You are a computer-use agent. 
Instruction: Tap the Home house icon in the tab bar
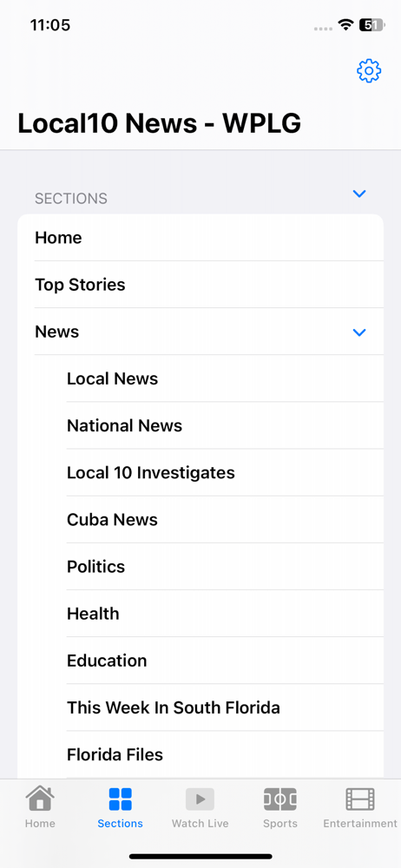pyautogui.click(x=40, y=799)
